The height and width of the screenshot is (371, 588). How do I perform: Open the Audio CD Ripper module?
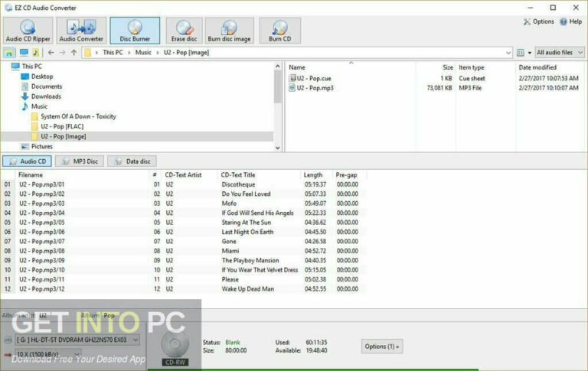(x=28, y=31)
